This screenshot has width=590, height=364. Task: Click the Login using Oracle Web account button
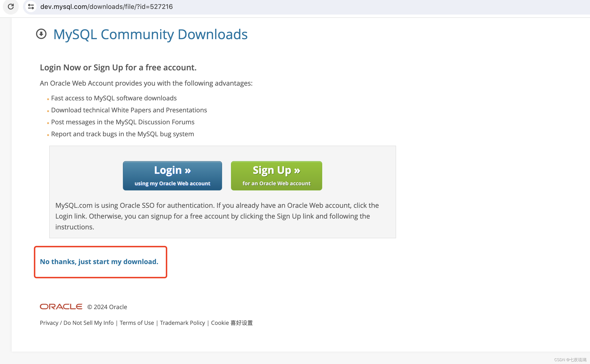pyautogui.click(x=172, y=176)
